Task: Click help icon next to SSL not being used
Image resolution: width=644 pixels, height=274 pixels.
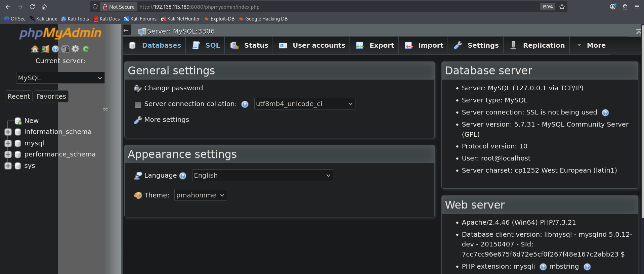Action: [x=605, y=112]
